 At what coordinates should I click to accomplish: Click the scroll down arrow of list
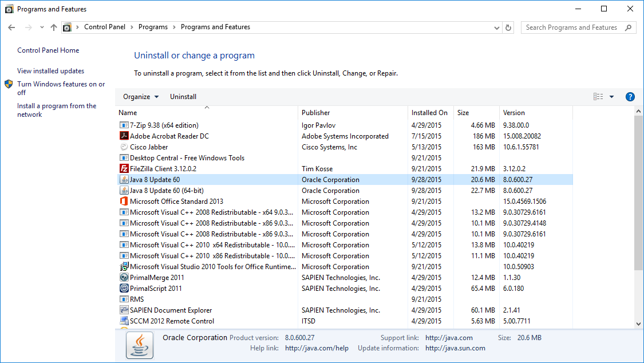(x=639, y=324)
